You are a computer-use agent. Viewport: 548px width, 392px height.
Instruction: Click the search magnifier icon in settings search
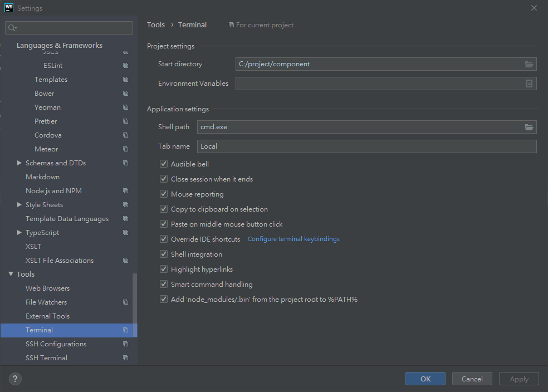(x=12, y=28)
